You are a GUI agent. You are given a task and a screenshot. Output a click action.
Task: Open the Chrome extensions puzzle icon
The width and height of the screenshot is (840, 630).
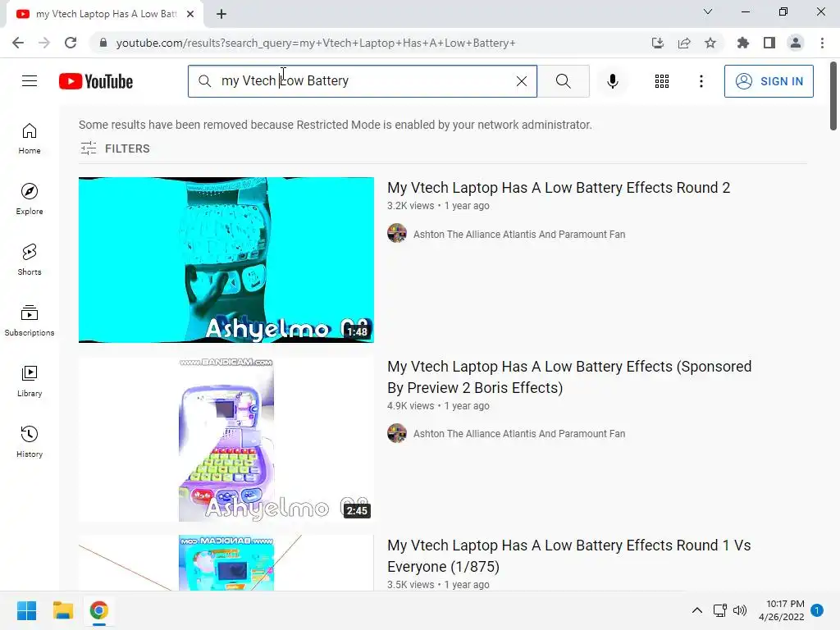[x=743, y=43]
